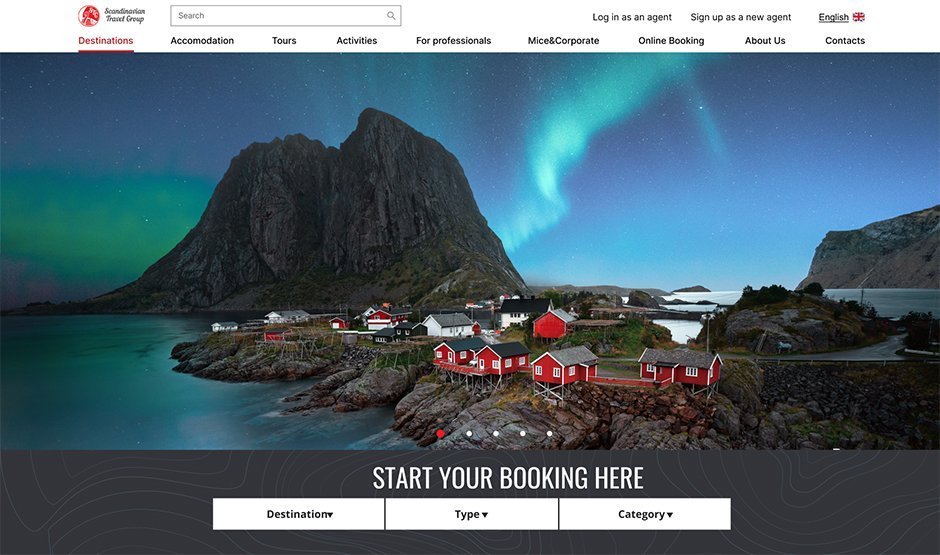Image resolution: width=940 pixels, height=555 pixels.
Task: Click the search magnifier icon
Action: coord(391,16)
